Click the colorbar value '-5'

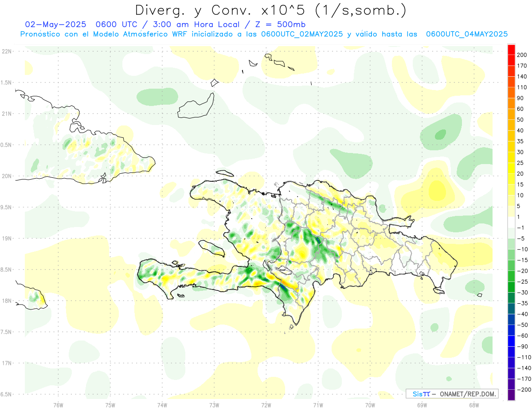coord(521,239)
